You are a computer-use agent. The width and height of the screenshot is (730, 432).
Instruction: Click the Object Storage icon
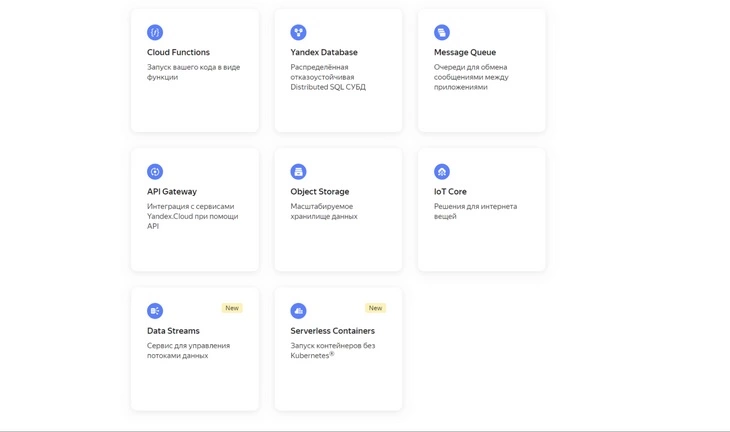[298, 171]
